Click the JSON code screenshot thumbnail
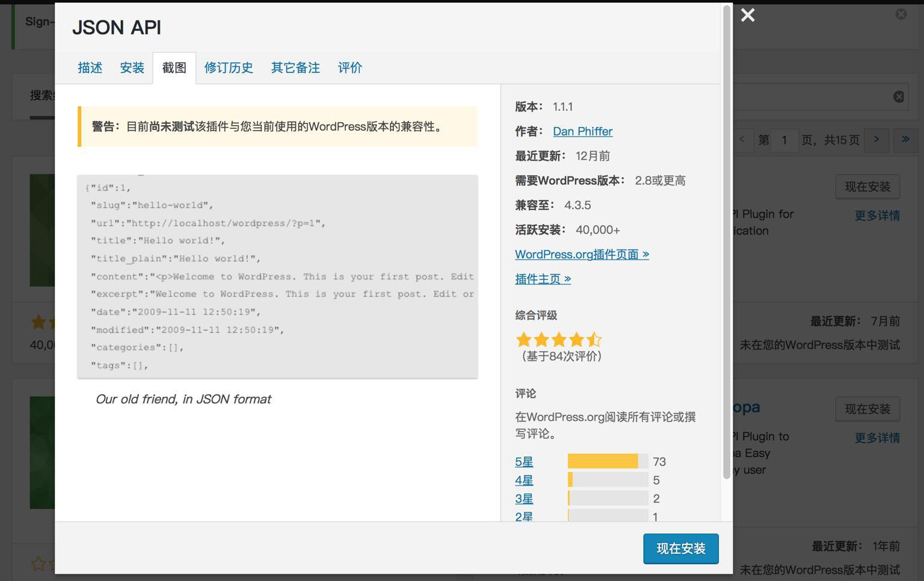This screenshot has height=581, width=924. click(277, 276)
